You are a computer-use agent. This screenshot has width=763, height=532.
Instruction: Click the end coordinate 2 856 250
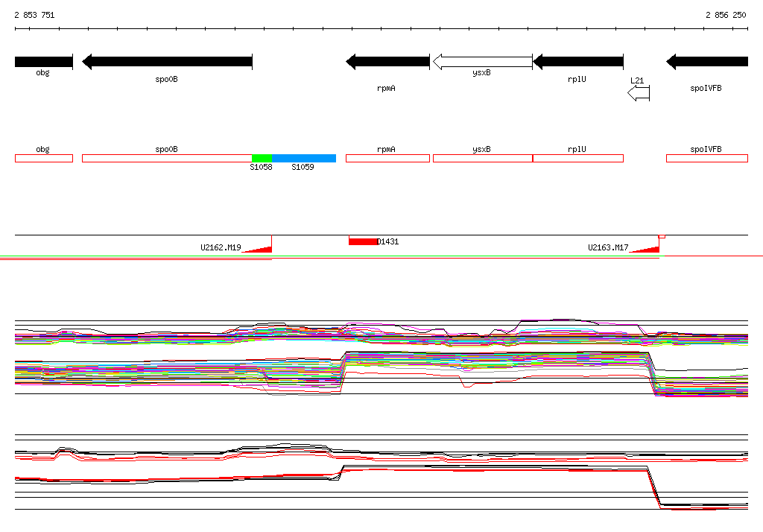[x=726, y=15]
